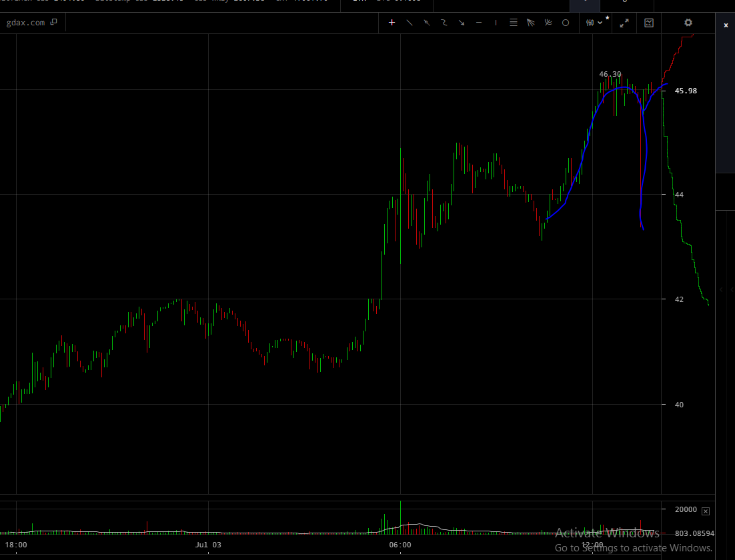Select the fan lines drawing tool
Screen dimensions: 735x560
(531, 23)
